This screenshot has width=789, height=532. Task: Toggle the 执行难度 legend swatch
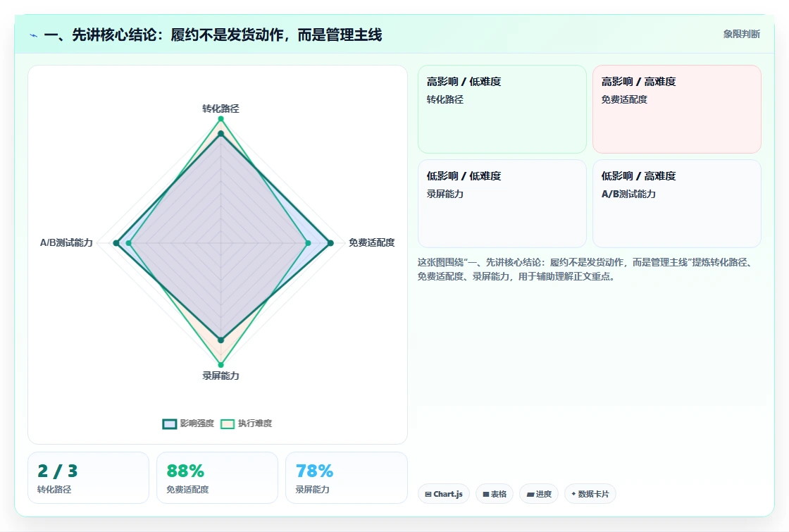pos(228,423)
